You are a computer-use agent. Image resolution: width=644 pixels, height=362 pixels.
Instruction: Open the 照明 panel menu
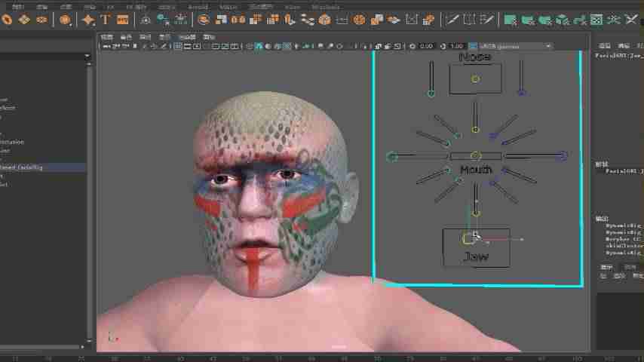click(145, 38)
